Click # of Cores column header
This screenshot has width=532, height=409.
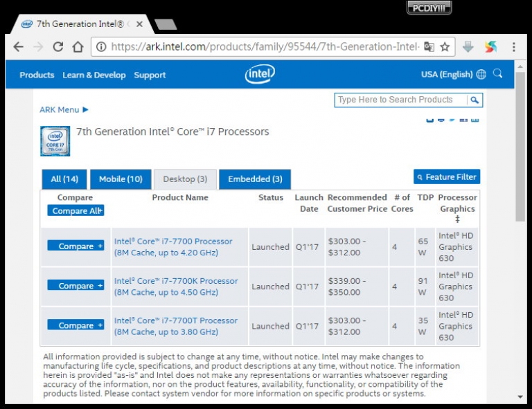(402, 203)
